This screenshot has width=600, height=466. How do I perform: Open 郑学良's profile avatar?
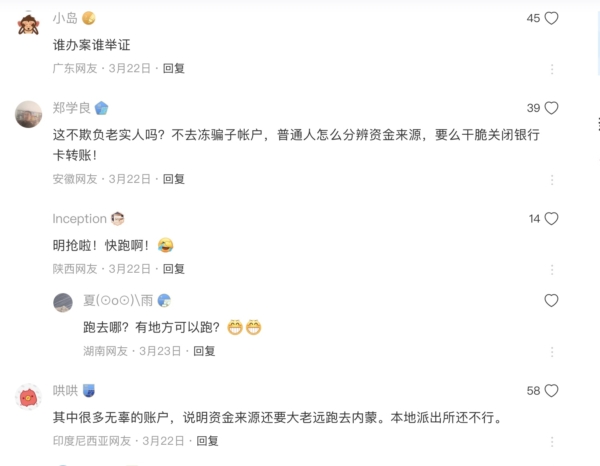click(x=29, y=114)
